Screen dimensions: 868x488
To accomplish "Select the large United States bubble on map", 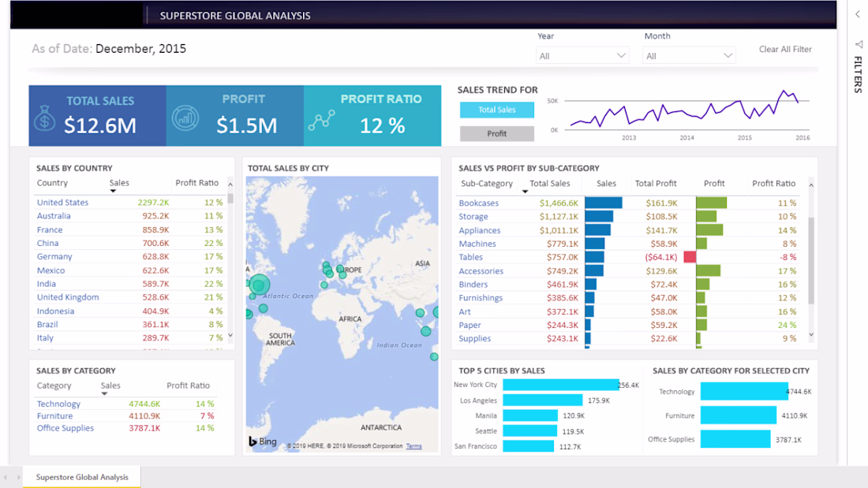I will [259, 285].
